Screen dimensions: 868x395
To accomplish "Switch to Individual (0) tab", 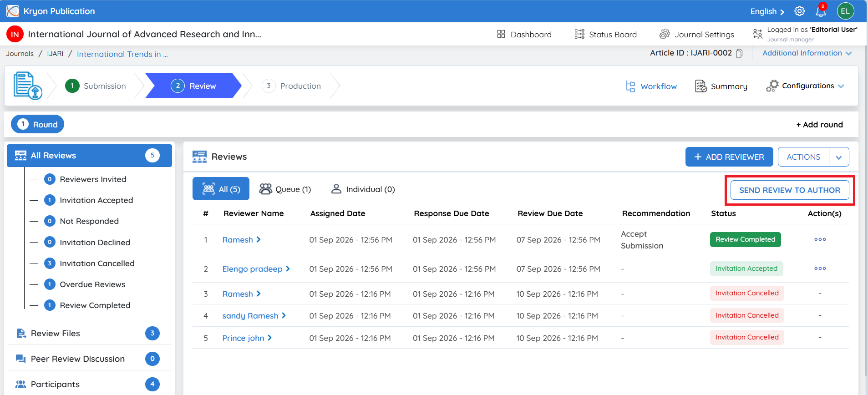I will [x=363, y=189].
